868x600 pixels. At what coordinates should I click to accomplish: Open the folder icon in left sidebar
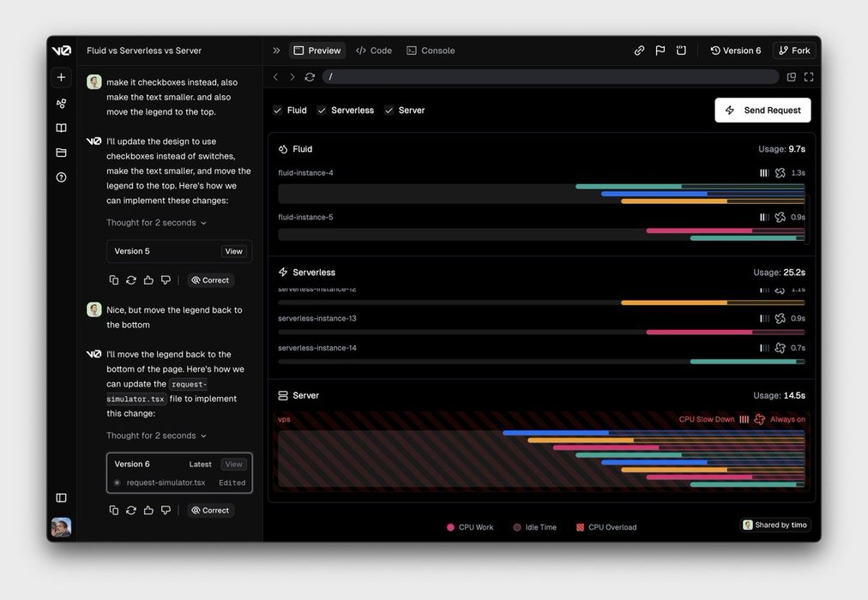click(x=61, y=153)
